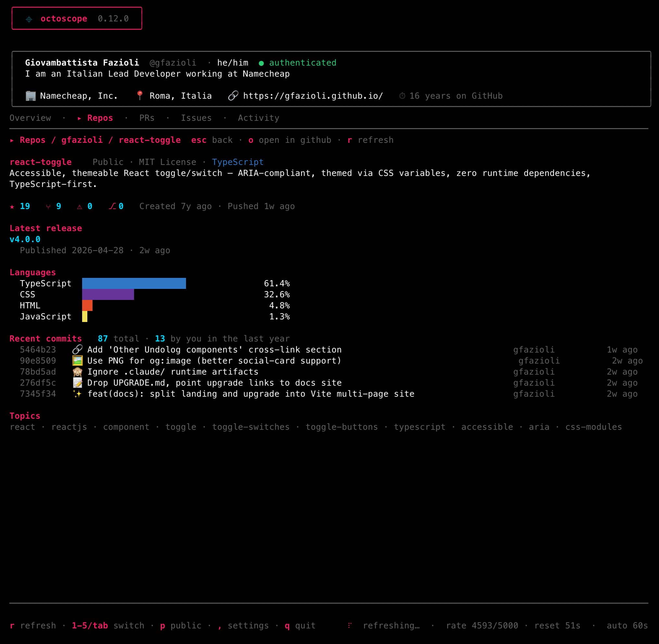
Task: Click the '87' total commits count
Action: pyautogui.click(x=103, y=339)
